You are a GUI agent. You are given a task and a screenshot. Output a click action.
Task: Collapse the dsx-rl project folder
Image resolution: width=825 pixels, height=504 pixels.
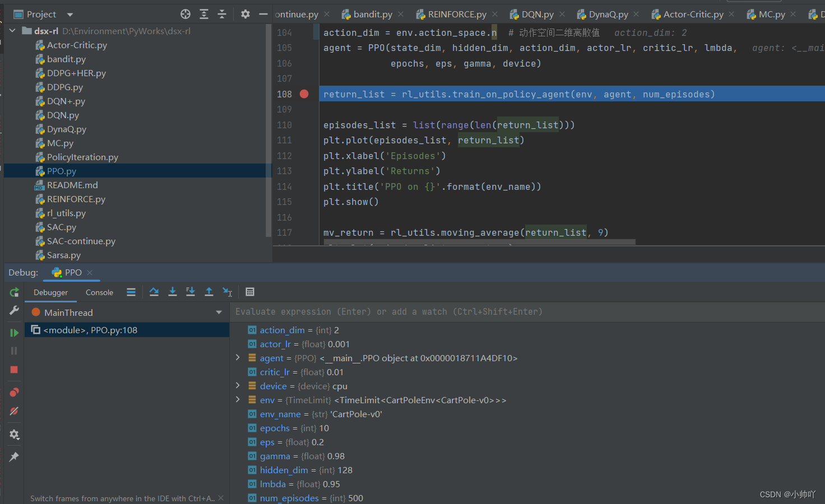click(12, 31)
